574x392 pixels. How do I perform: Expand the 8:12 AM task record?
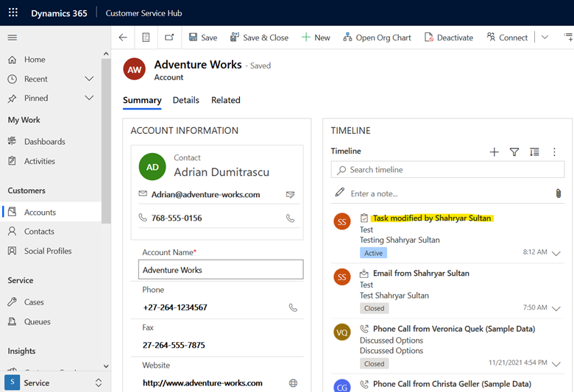(556, 253)
